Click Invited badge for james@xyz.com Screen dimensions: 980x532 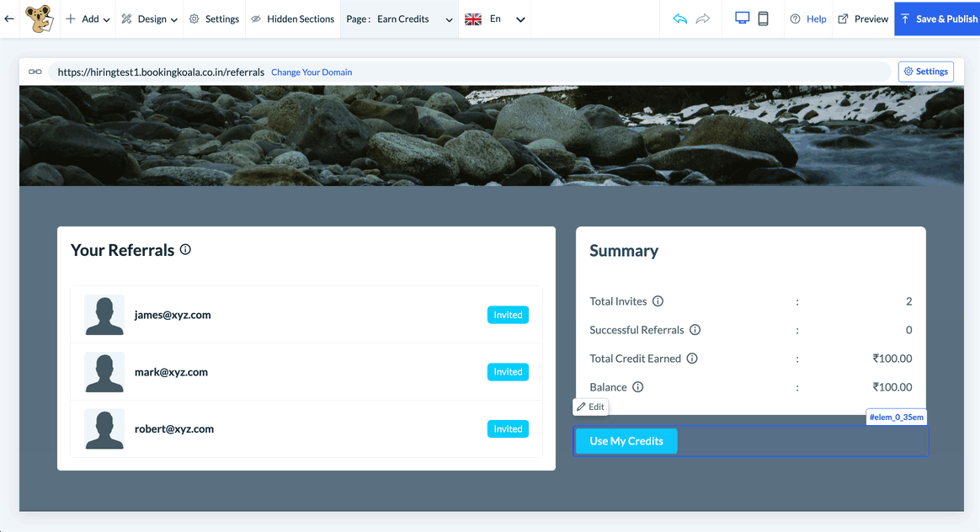[508, 315]
